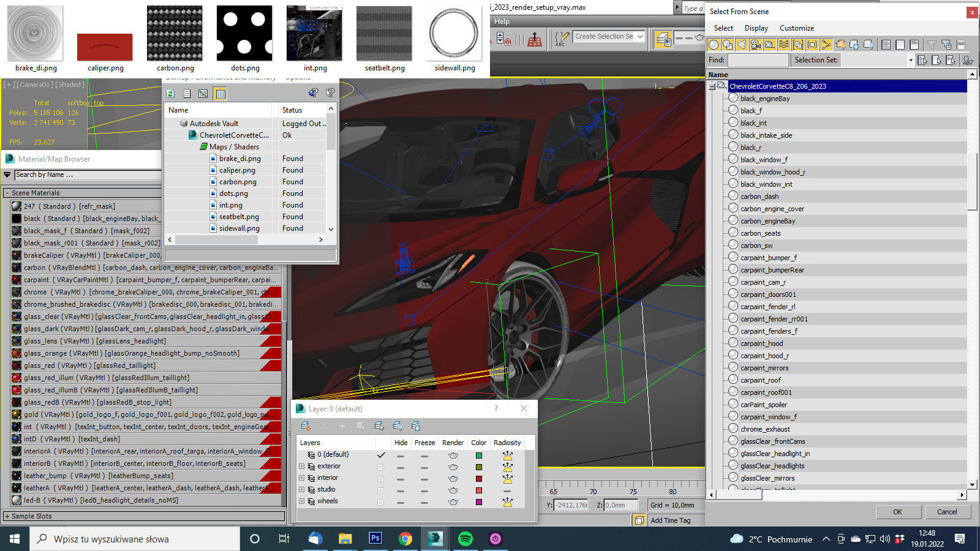Switch Asset Tracking to table view icon

point(221,94)
